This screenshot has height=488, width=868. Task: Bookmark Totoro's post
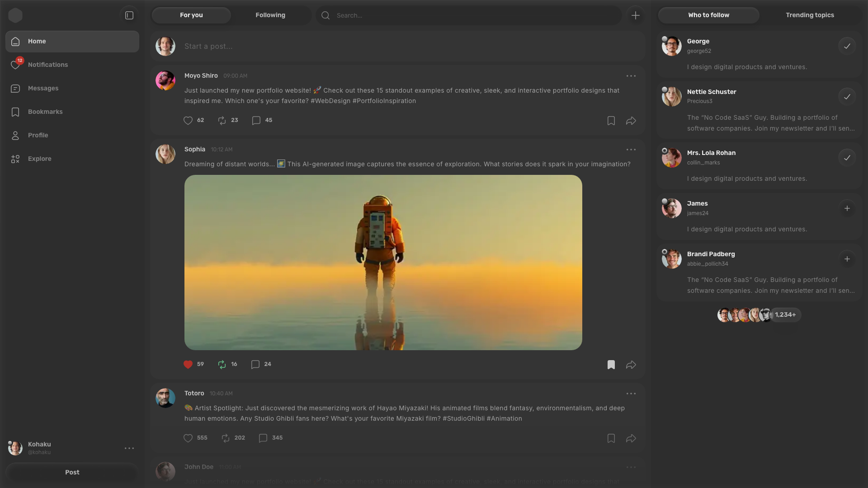pyautogui.click(x=611, y=438)
